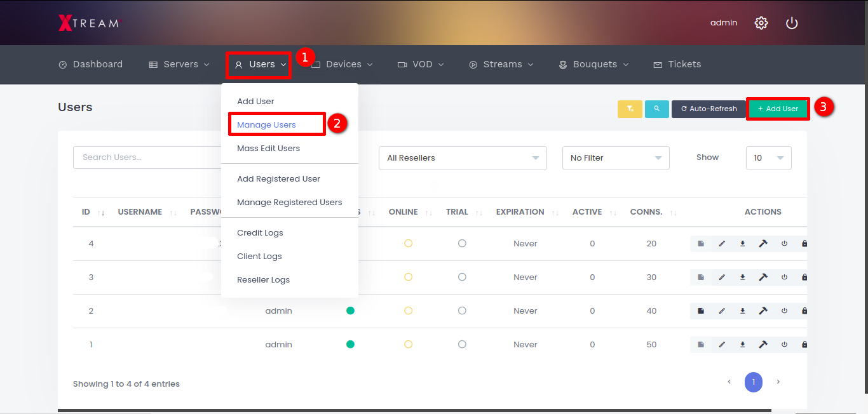Click the lock icon for user ID 1
868x414 pixels.
tap(804, 345)
